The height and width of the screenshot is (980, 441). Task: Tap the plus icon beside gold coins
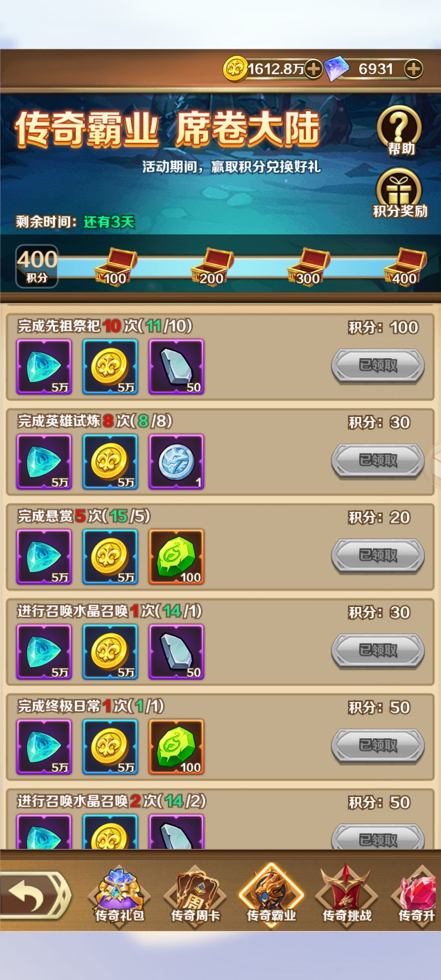pyautogui.click(x=314, y=69)
